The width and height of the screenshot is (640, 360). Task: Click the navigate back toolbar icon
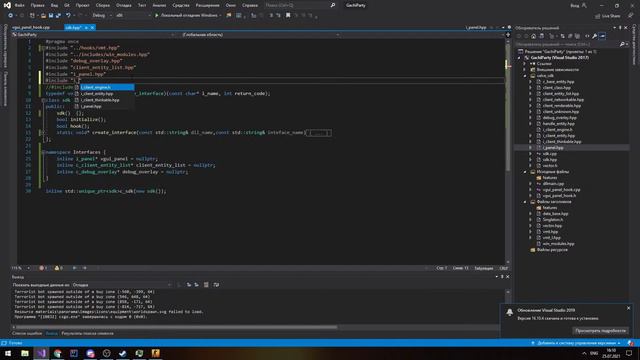(10, 16)
